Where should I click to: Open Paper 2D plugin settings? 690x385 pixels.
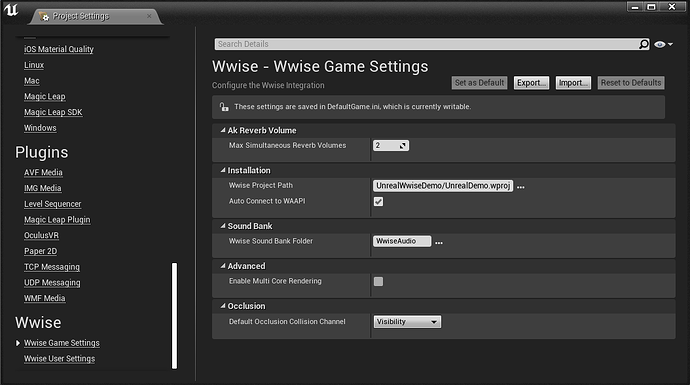pos(40,251)
